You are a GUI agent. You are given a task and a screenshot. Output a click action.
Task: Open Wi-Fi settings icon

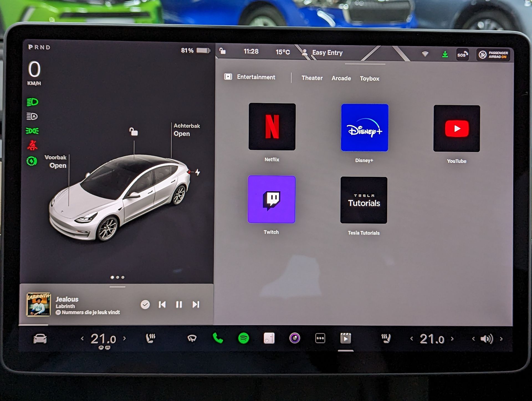(425, 54)
